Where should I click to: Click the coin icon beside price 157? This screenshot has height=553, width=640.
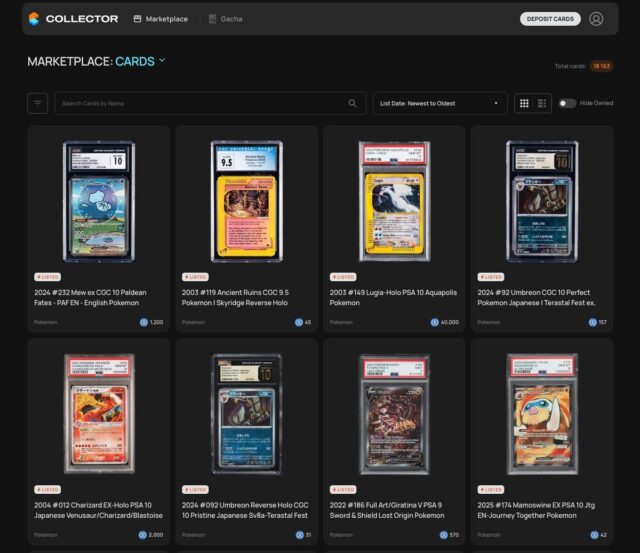593,322
